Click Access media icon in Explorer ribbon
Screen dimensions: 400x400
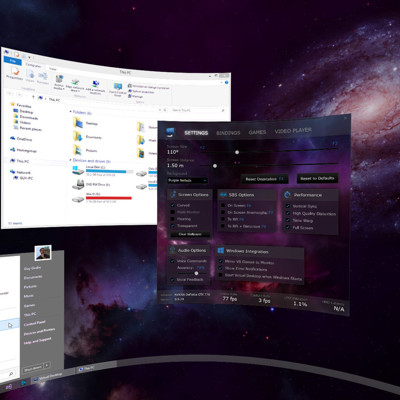tap(59, 80)
